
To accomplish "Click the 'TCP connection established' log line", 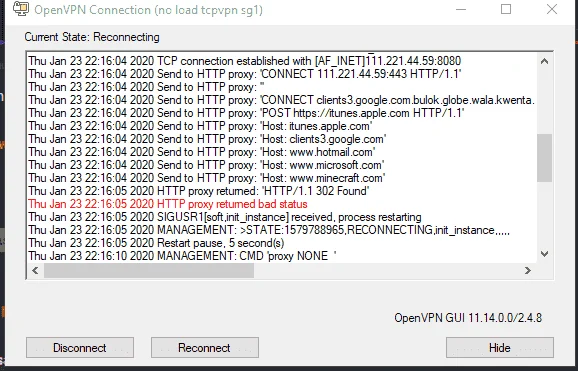I will 245,61.
